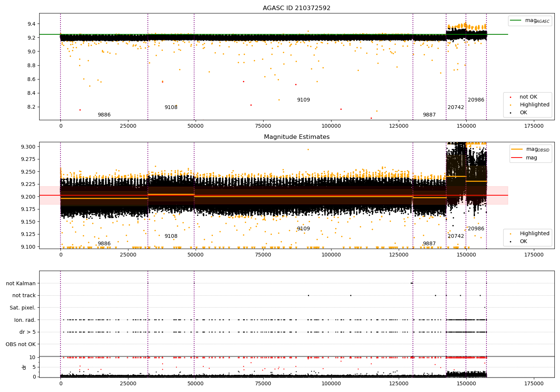
Task: Click the 9.4 y-axis tick in top plot
Action: click(31, 24)
